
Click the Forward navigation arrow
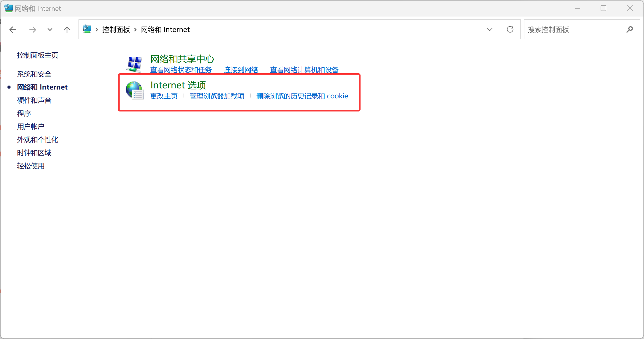tap(33, 30)
